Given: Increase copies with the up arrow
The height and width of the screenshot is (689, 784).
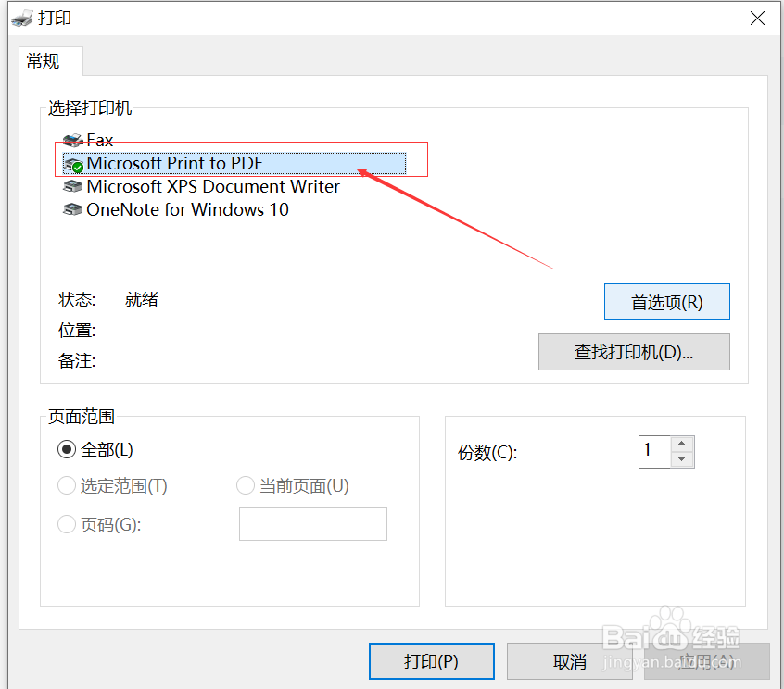Looking at the screenshot, I should tap(681, 444).
